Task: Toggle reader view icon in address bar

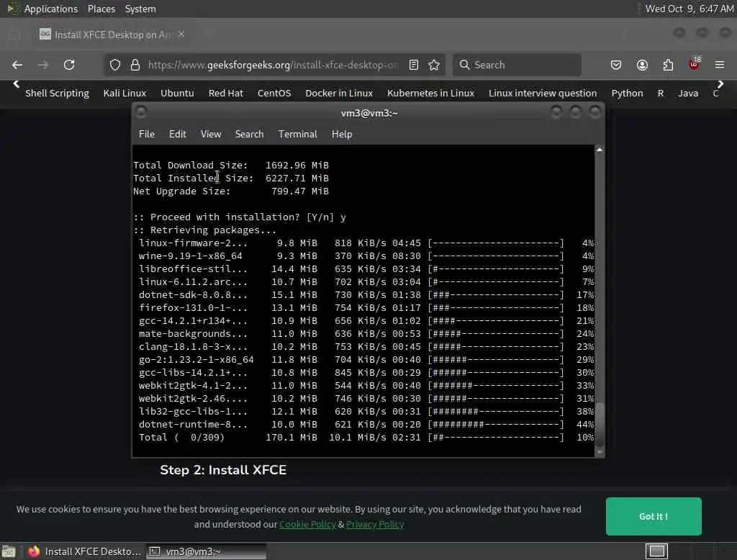Action: point(414,65)
